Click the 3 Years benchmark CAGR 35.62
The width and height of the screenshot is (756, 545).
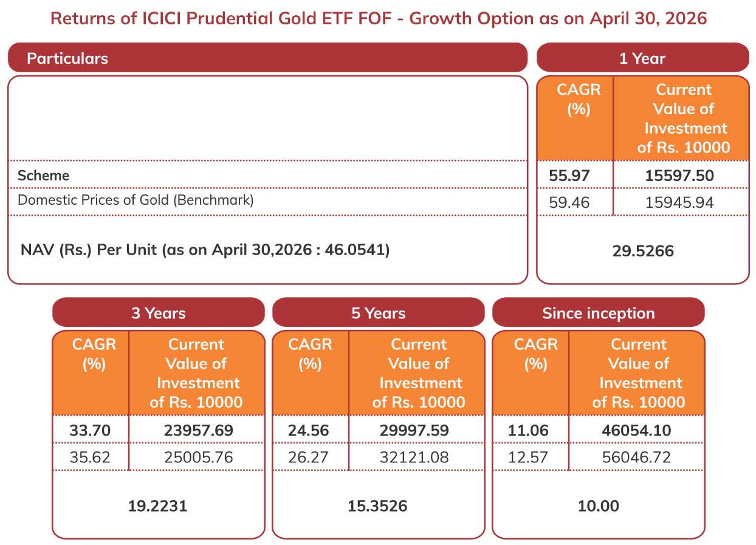click(91, 457)
